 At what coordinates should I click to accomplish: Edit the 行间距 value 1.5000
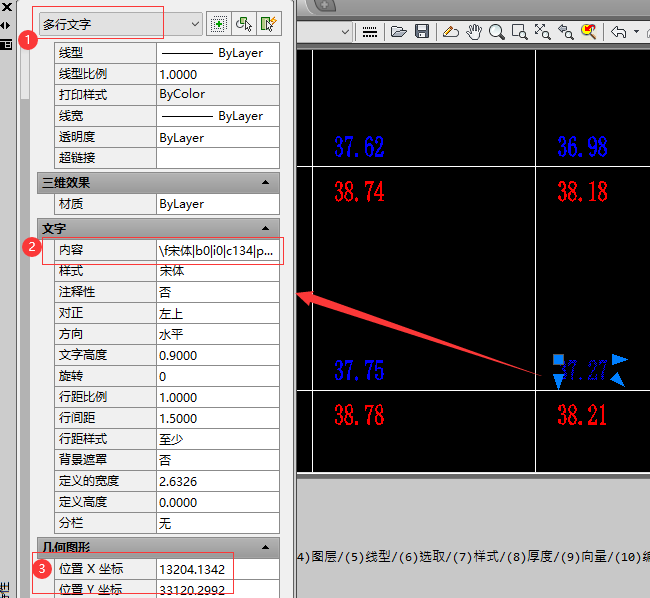[x=218, y=418]
